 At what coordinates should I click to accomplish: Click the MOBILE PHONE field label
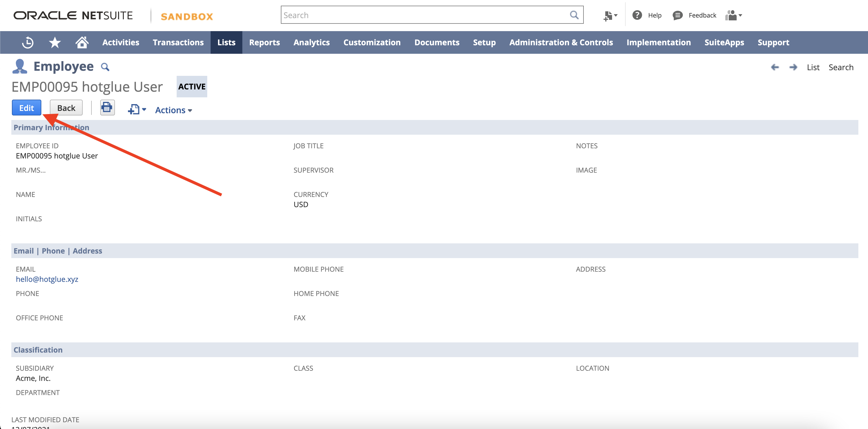pyautogui.click(x=318, y=269)
